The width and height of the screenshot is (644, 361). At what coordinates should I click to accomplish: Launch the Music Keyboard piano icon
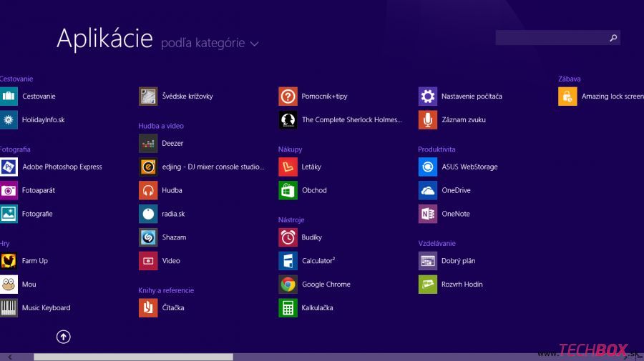click(9, 307)
